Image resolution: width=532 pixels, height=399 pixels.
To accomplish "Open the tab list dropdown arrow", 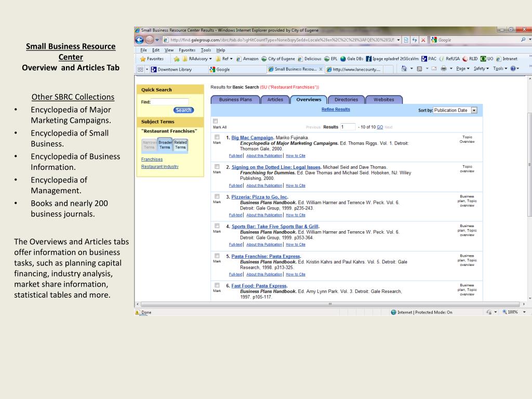I will (x=147, y=69).
